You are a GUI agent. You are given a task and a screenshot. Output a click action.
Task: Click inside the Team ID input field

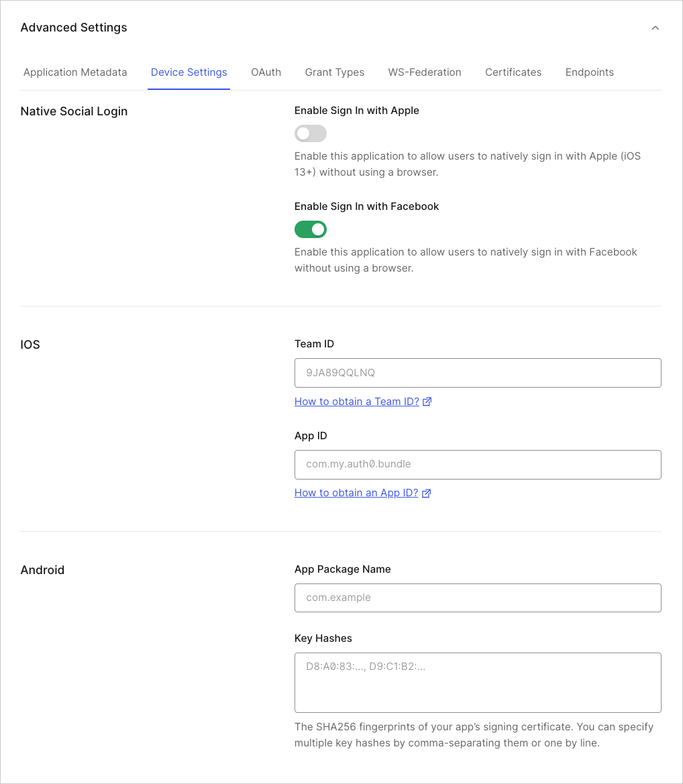[x=478, y=373]
